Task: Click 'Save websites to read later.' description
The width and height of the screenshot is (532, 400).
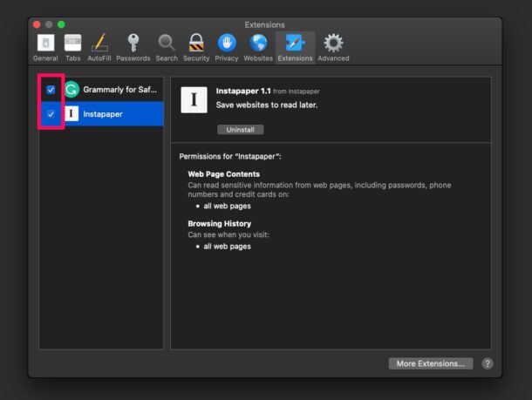Action: pos(267,105)
